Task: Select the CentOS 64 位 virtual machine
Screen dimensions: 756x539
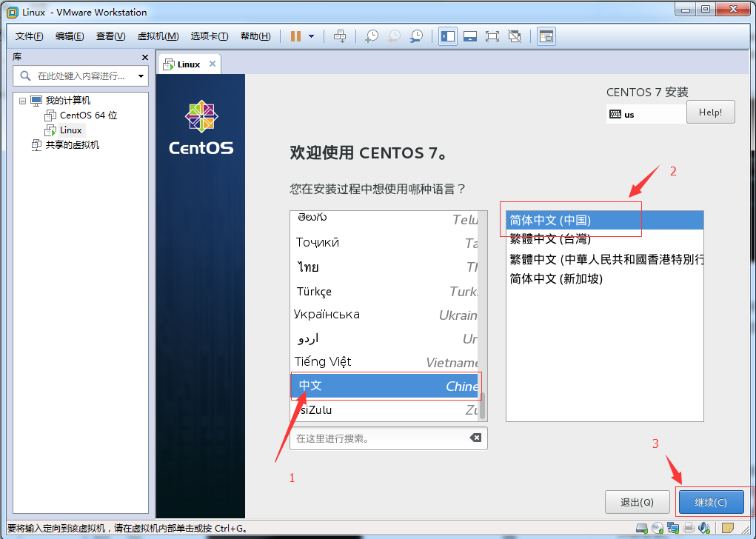Action: pyautogui.click(x=88, y=115)
